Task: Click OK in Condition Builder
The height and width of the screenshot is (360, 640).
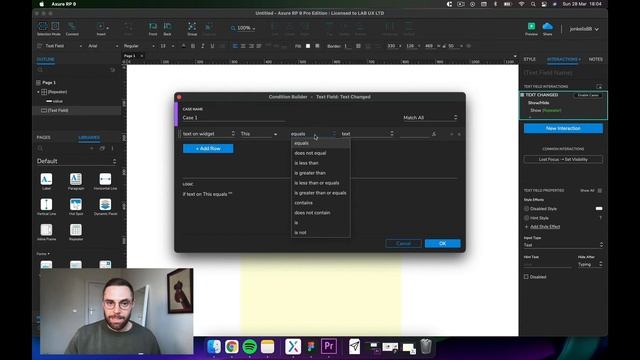Action: click(x=442, y=244)
